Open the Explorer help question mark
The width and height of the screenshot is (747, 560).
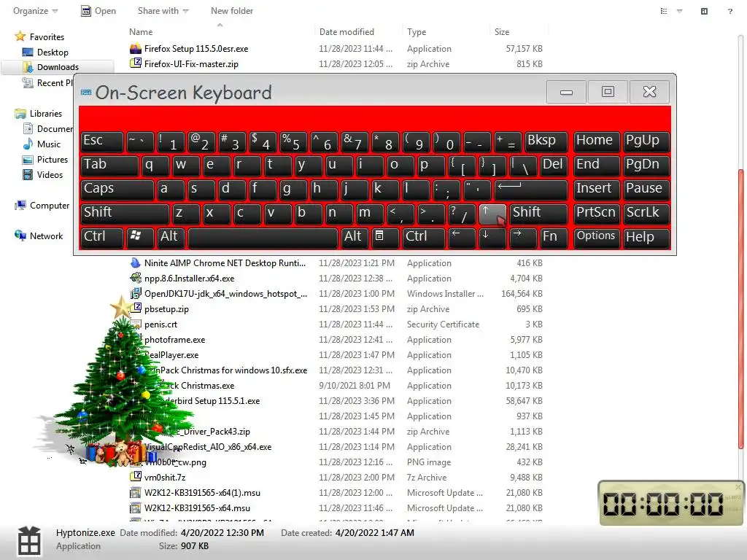(x=729, y=11)
